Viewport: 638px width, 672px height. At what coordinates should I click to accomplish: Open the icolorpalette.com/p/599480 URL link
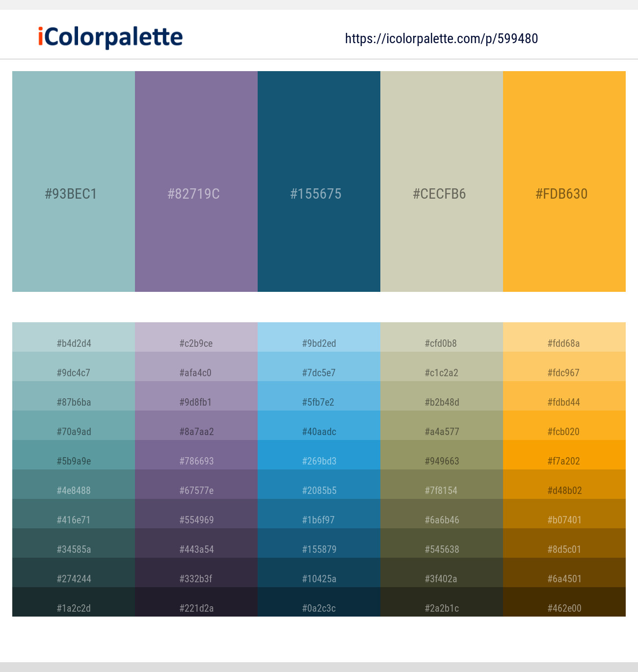pyautogui.click(x=441, y=39)
